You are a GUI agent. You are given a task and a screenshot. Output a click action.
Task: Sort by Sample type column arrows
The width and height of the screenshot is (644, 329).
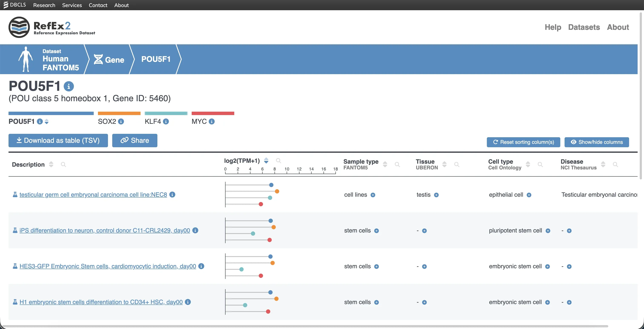click(x=385, y=164)
